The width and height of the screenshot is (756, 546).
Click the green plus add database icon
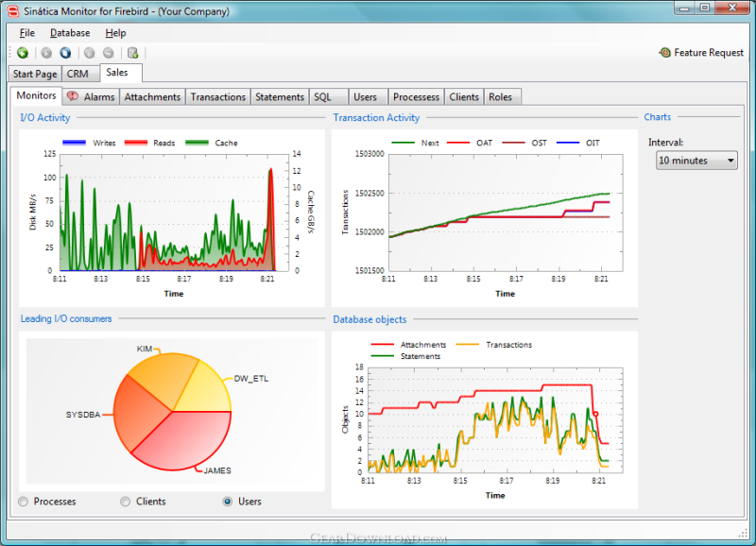pyautogui.click(x=23, y=53)
